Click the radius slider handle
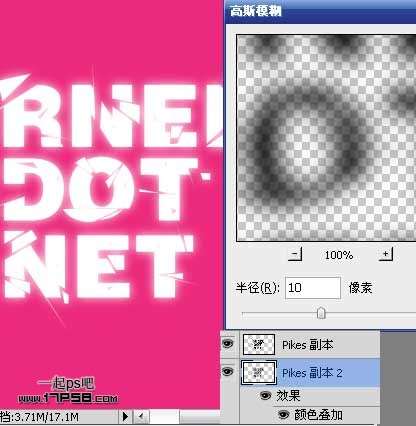416x426 pixels. point(321,313)
